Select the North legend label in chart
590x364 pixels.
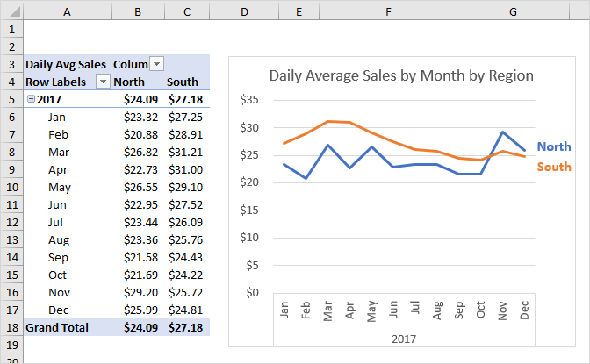[x=554, y=146]
